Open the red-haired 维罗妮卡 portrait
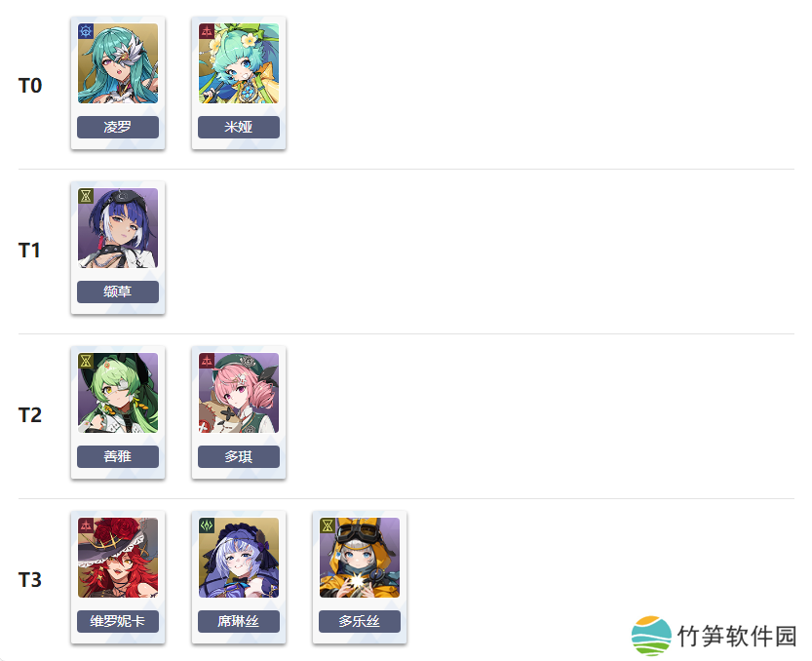812x661 pixels. coord(118,558)
